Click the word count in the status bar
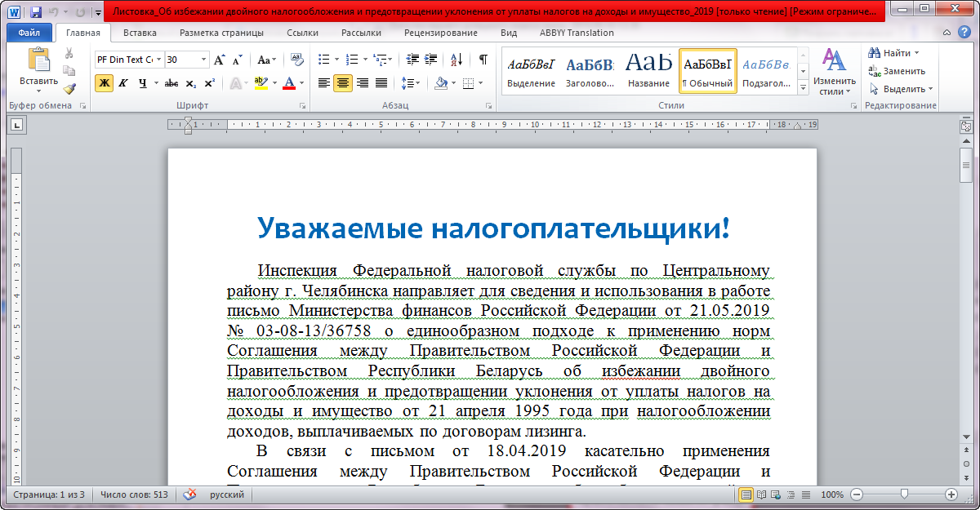This screenshot has width=980, height=510. 134,494
